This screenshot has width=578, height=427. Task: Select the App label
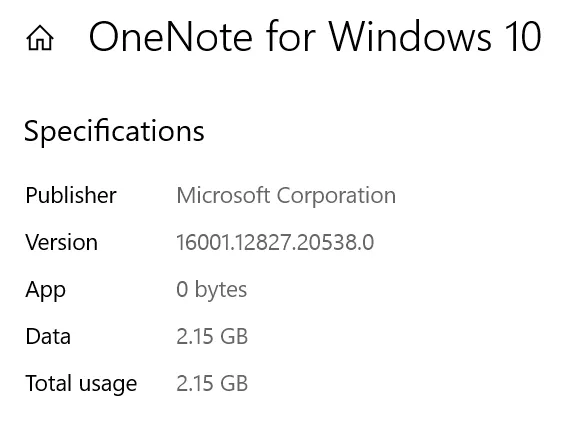[x=45, y=290]
